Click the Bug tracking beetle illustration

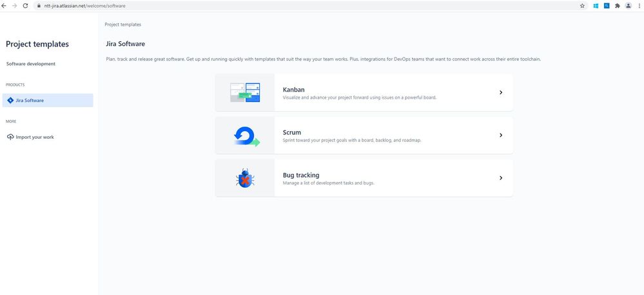[245, 179]
